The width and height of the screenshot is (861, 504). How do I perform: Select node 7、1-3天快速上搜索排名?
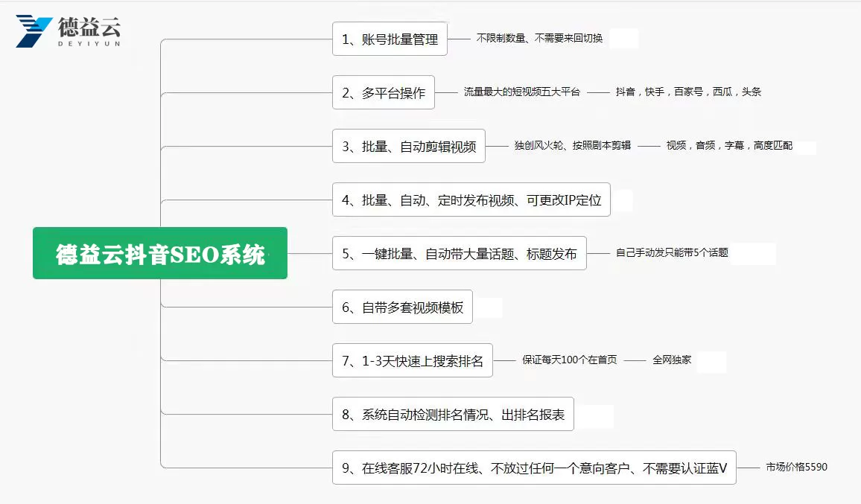click(x=413, y=361)
